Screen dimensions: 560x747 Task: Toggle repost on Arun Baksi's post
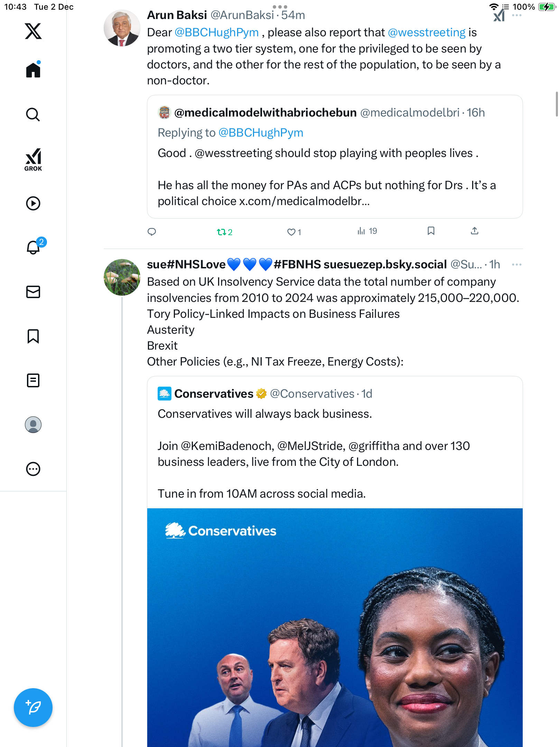pos(221,232)
